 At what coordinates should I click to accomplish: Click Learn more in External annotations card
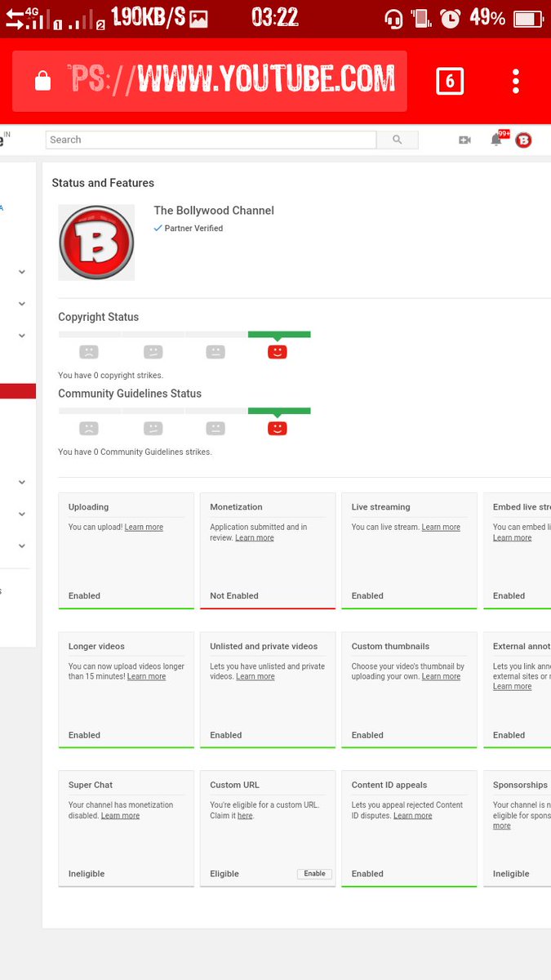point(512,687)
